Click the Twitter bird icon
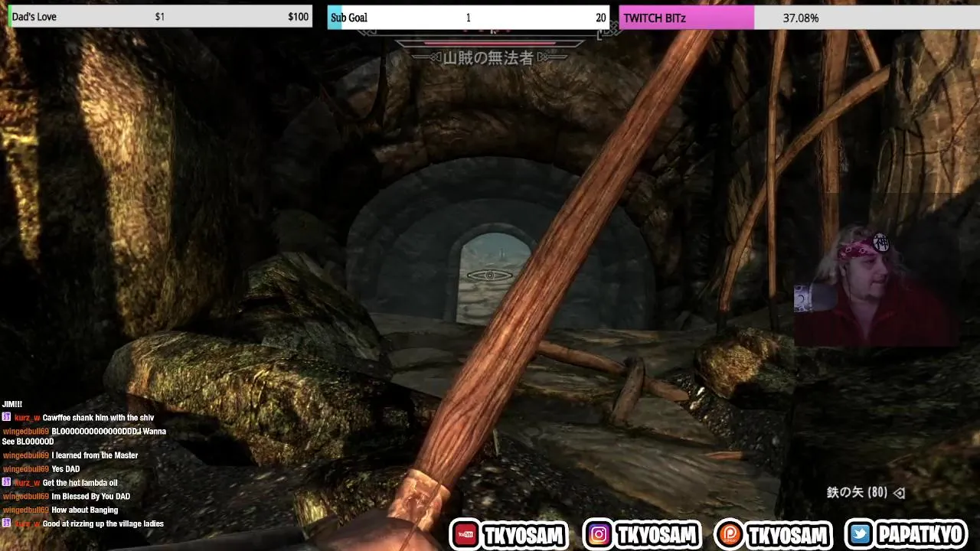Viewport: 980px width, 551px height. click(x=861, y=535)
